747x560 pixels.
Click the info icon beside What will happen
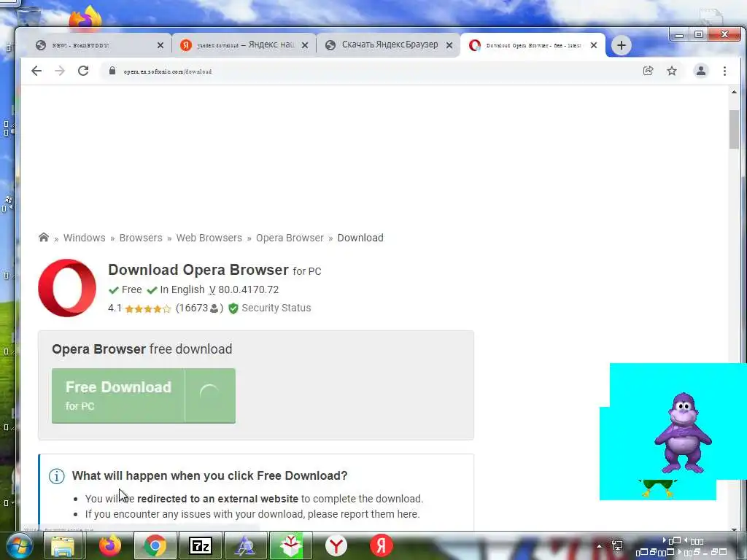[x=57, y=475]
